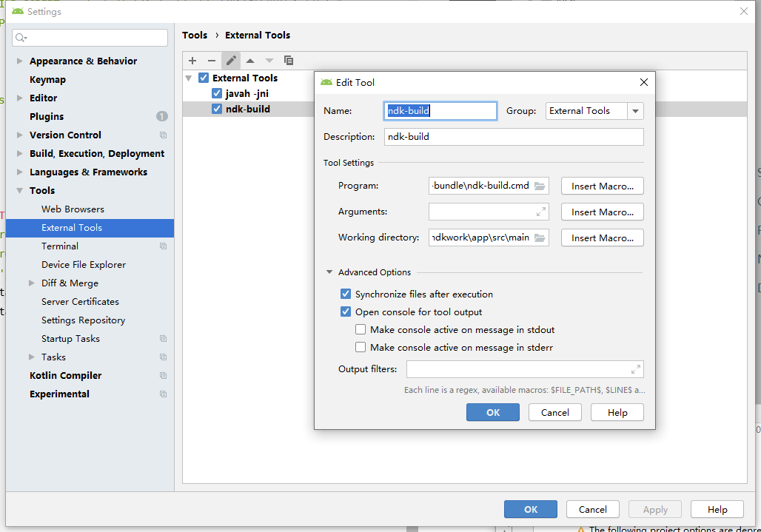Uncheck Synchronize files after execution
The height and width of the screenshot is (532, 761).
(x=346, y=294)
